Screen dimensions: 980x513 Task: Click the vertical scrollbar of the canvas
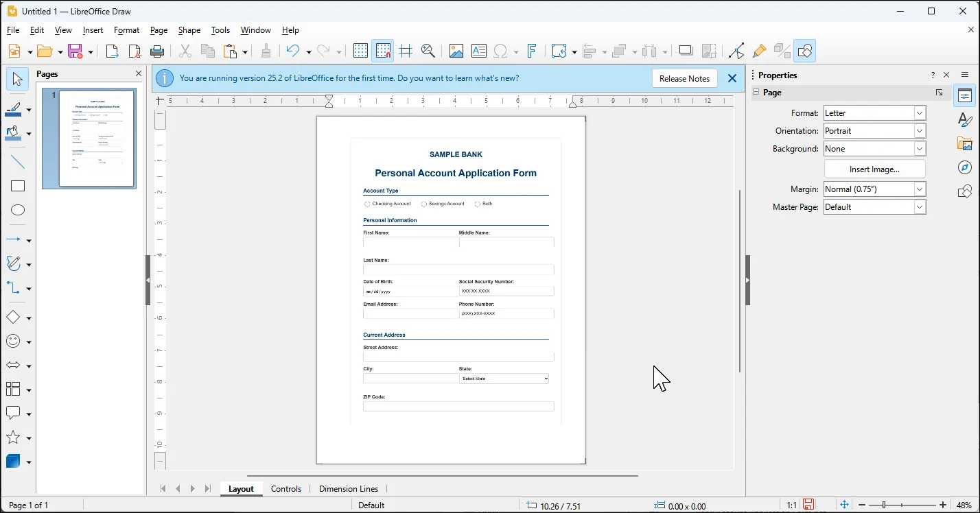click(x=740, y=281)
